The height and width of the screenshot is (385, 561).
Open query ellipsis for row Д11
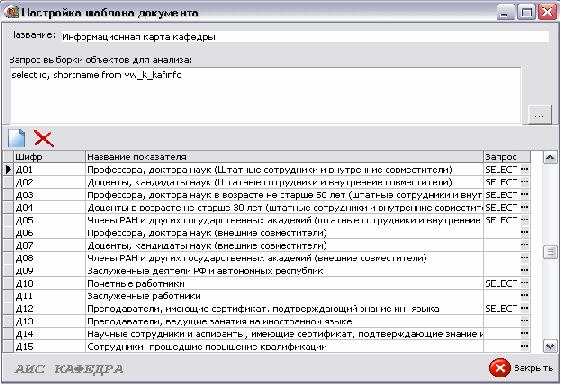pyautogui.click(x=525, y=296)
